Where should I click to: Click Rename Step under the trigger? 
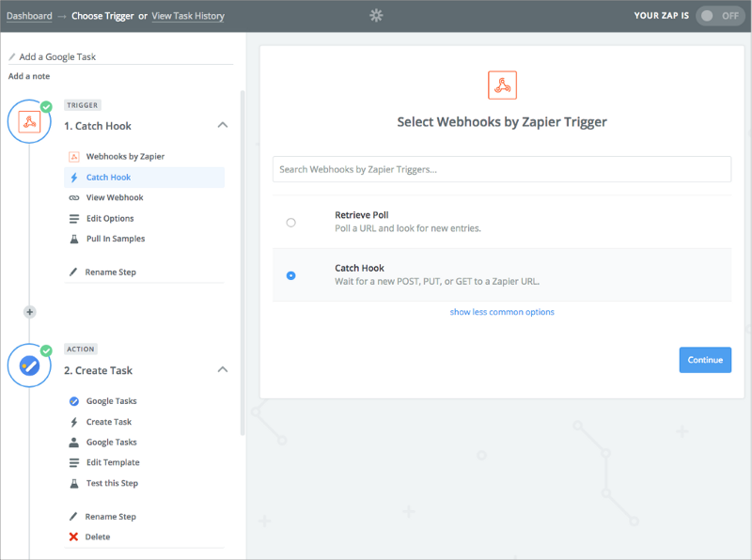111,272
